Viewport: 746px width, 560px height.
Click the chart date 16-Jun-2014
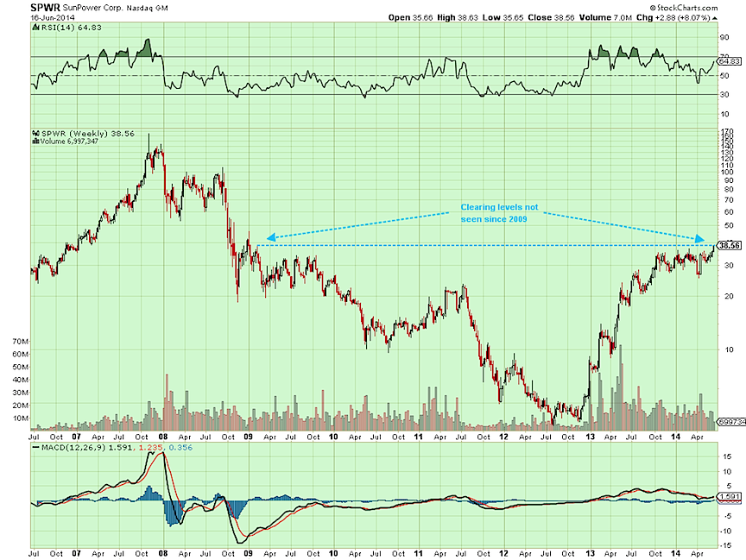tap(53, 17)
